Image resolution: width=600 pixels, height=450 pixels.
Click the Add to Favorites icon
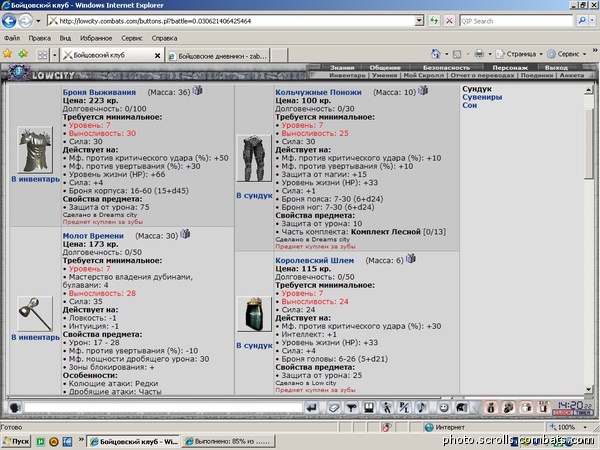click(x=23, y=54)
